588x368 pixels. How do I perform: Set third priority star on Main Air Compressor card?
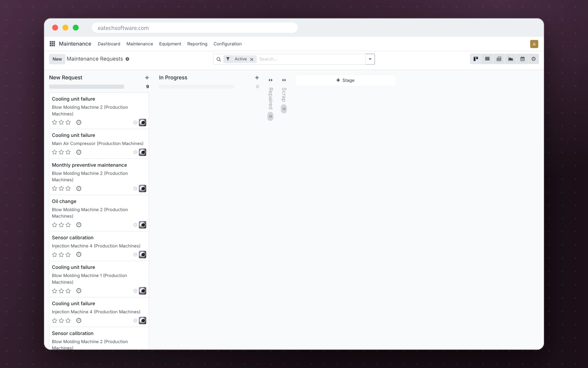click(x=68, y=152)
